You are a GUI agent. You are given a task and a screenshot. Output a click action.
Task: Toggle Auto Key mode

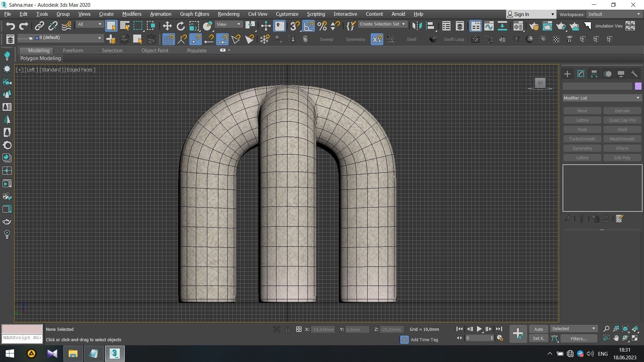pos(538,329)
